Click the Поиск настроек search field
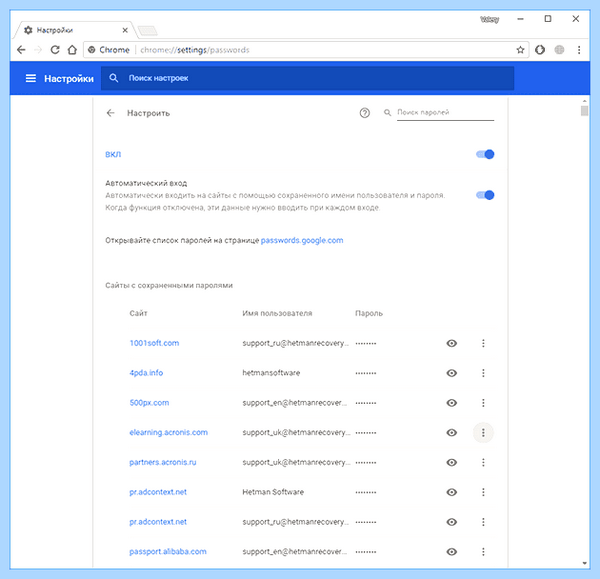 [307, 78]
